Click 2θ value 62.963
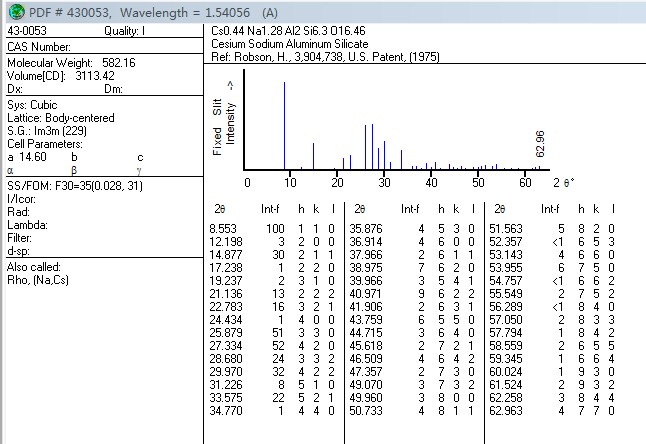This screenshot has width=646, height=444. 506,411
